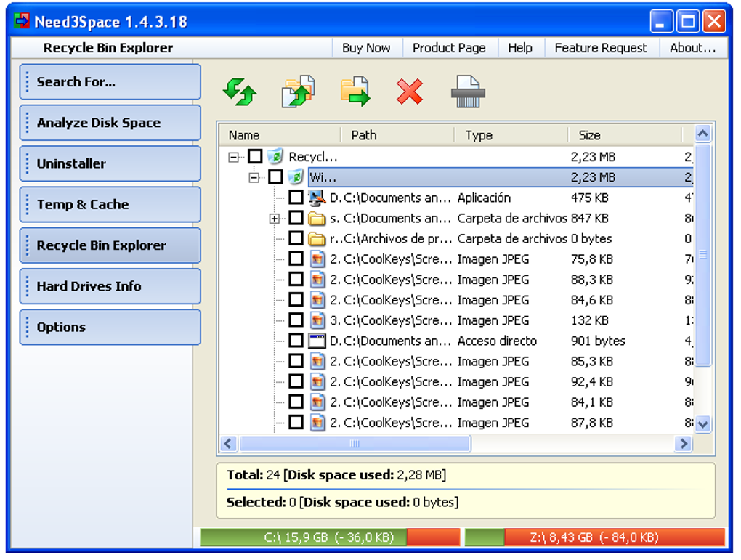Tick the checkbox of the 92,4 KB image
This screenshot has height=560, width=741.
296,381
